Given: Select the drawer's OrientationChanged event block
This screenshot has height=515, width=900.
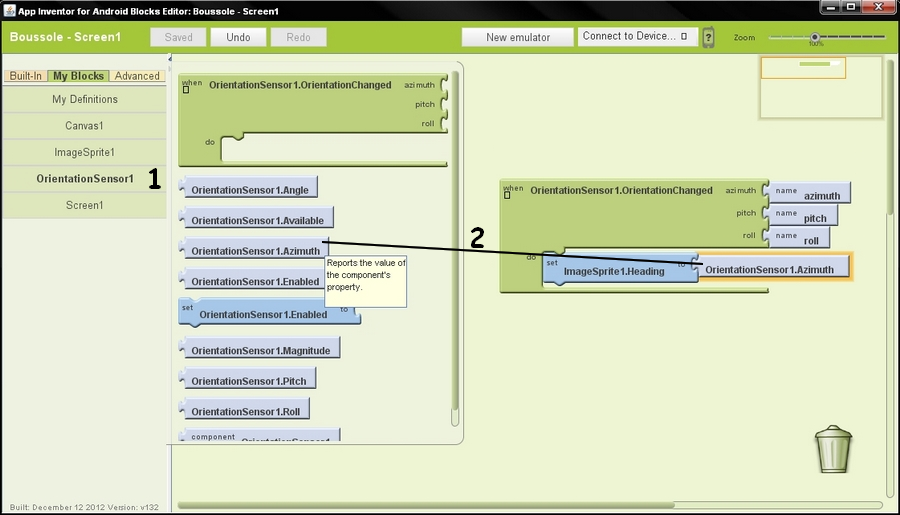Looking at the screenshot, I should tap(313, 121).
